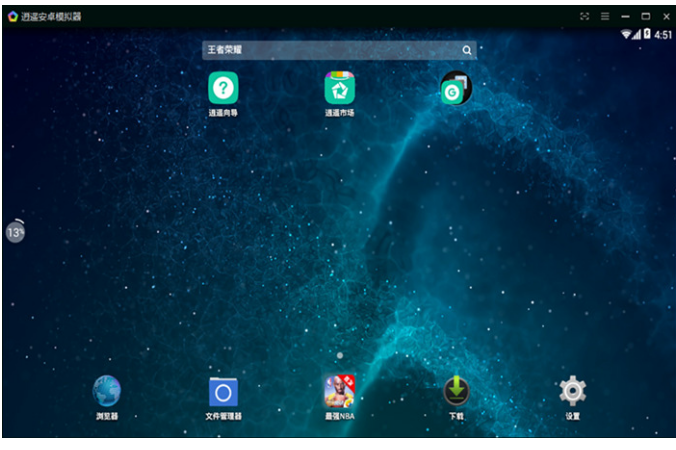Launch the 逍遥市场 market app
This screenshot has height=450, width=676.
339,88
